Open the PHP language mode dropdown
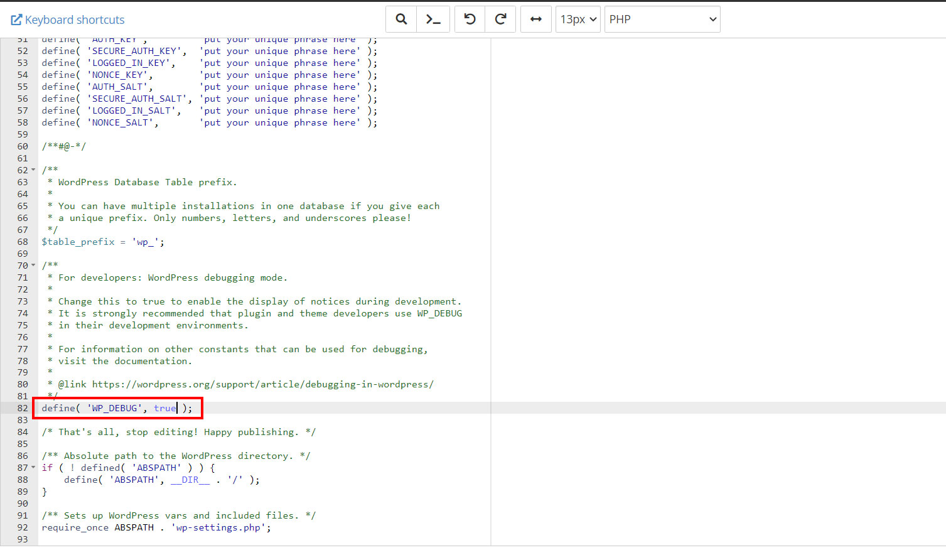946x560 pixels. tap(662, 19)
